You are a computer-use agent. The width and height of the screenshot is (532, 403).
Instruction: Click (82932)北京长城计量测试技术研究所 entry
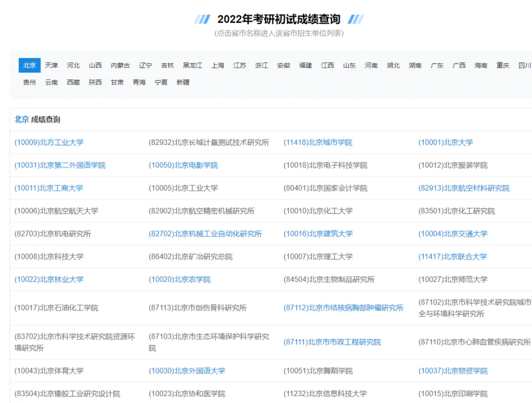coord(209,143)
